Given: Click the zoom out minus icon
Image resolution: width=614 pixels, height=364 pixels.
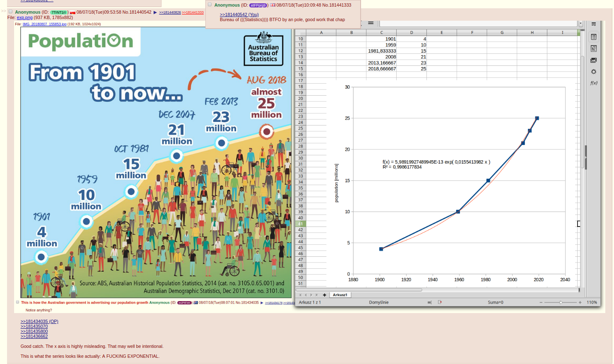Looking at the screenshot, I should pyautogui.click(x=541, y=302).
